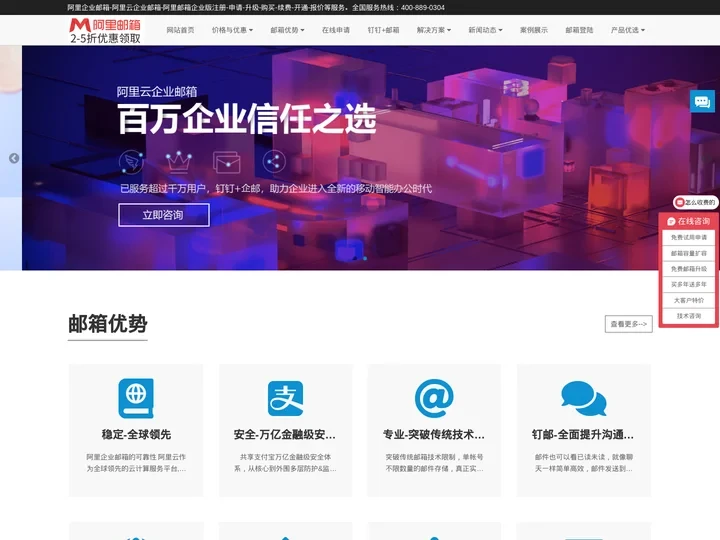Open the 在线申请 nav item

click(336, 30)
